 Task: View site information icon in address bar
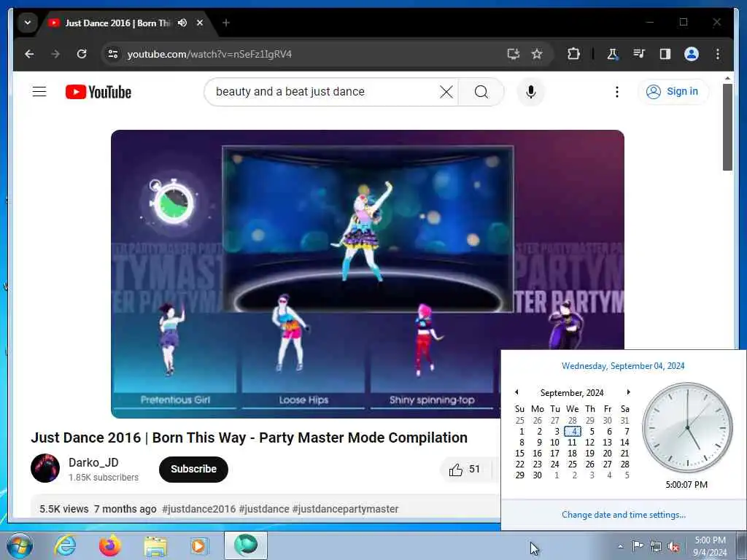pos(113,54)
